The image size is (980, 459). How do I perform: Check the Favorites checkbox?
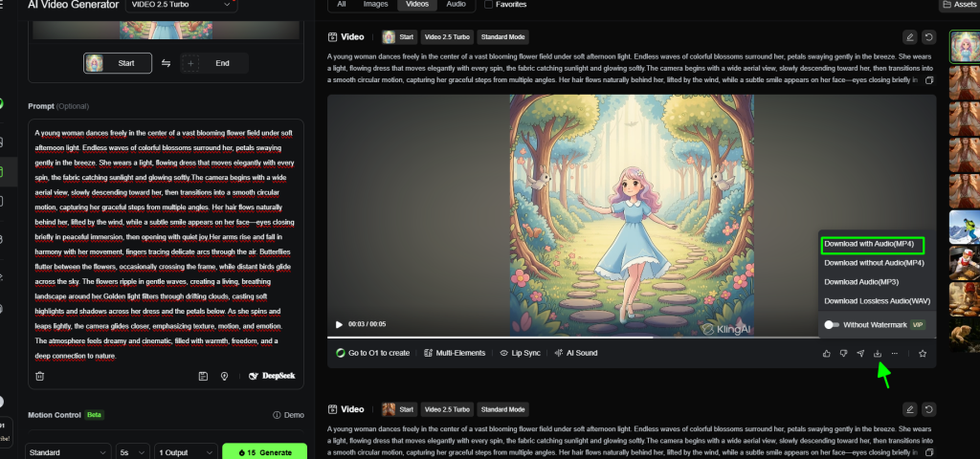coord(489,5)
